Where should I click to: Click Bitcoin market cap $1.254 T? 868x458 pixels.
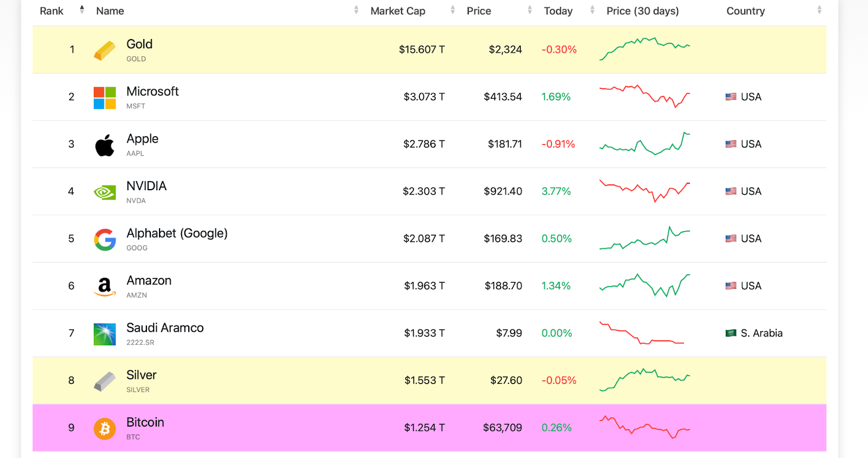pos(424,428)
